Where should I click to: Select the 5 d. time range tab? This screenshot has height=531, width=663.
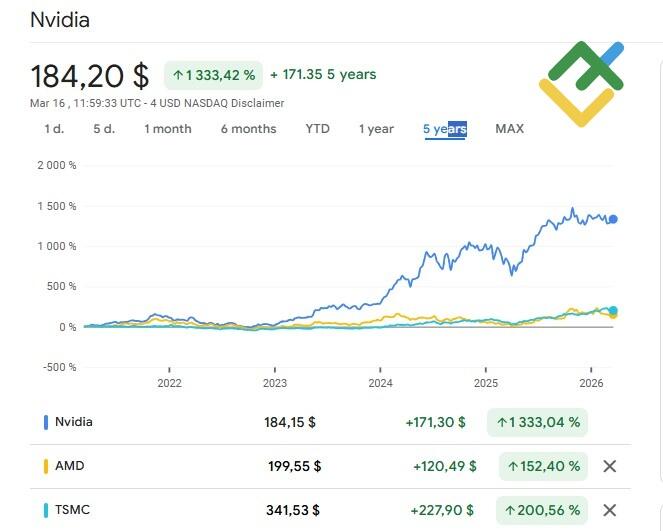[x=104, y=129]
